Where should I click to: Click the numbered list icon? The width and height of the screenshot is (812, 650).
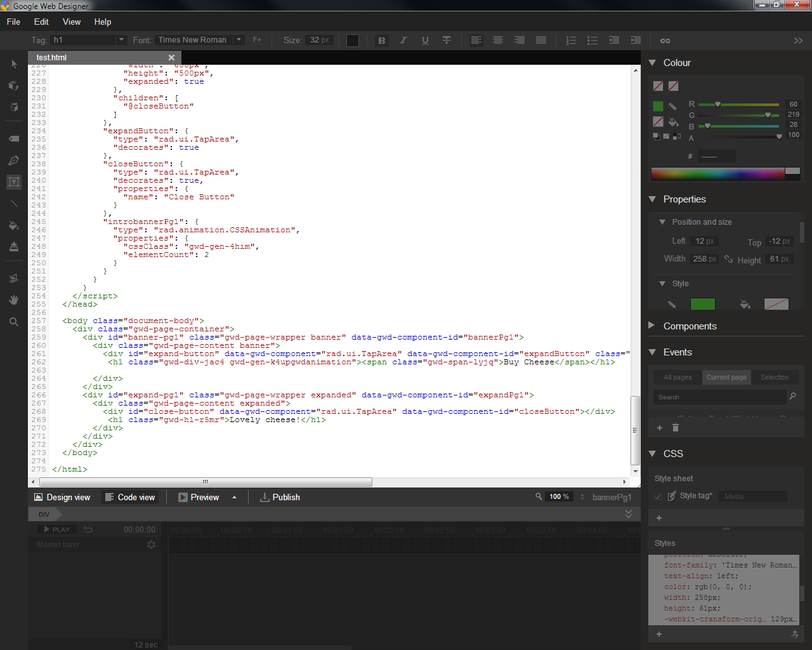click(571, 41)
